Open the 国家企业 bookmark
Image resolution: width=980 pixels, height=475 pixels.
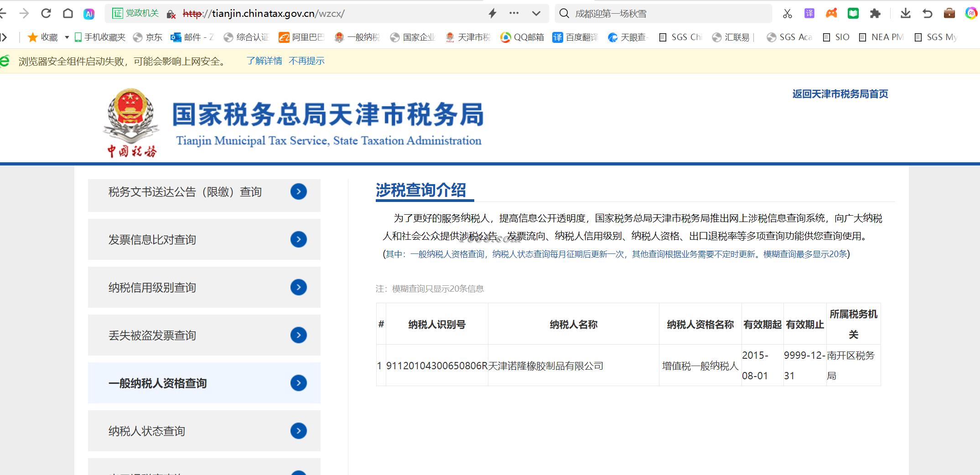[413, 37]
